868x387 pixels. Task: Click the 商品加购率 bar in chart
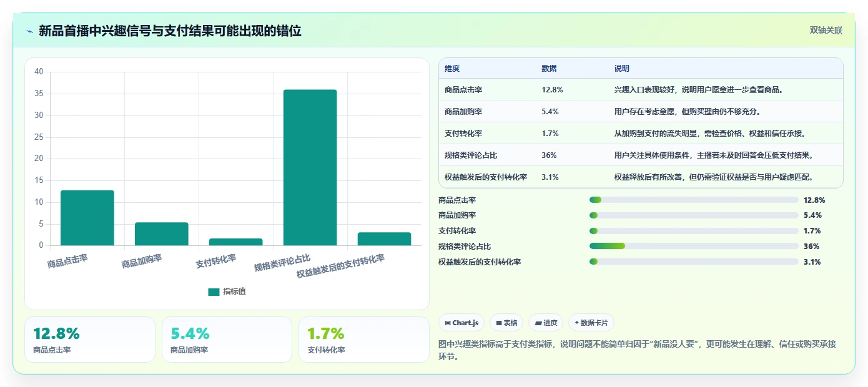(161, 234)
